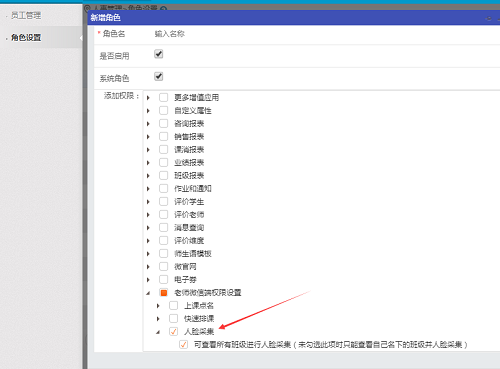Check the 微官网 permission box
This screenshot has width=500, height=369.
click(x=163, y=266)
